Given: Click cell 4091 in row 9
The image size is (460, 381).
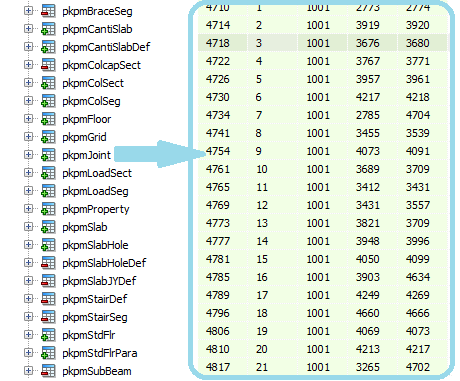Looking at the screenshot, I should click(x=418, y=151).
